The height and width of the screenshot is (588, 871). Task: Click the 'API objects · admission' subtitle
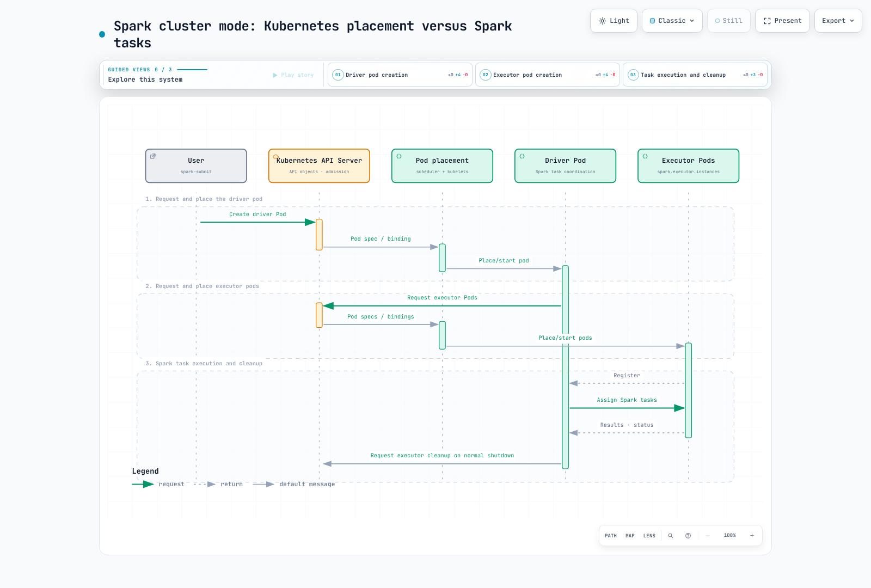tap(319, 172)
